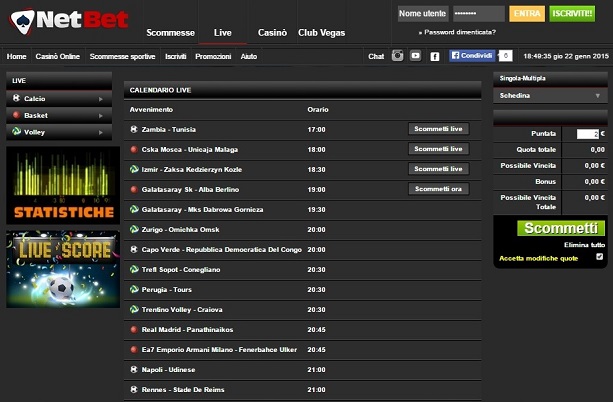
Task: Open the Live Score banner
Action: (63, 269)
